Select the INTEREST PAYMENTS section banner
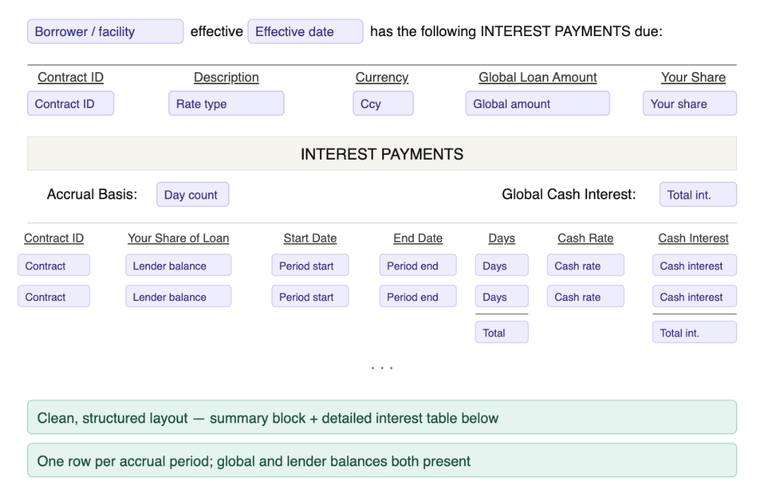760x496 pixels. (x=381, y=155)
